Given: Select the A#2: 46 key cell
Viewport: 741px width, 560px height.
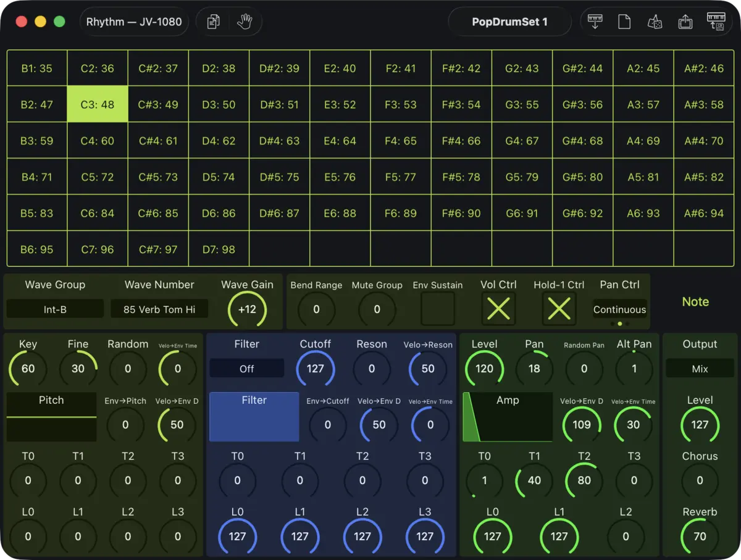Looking at the screenshot, I should coord(704,69).
